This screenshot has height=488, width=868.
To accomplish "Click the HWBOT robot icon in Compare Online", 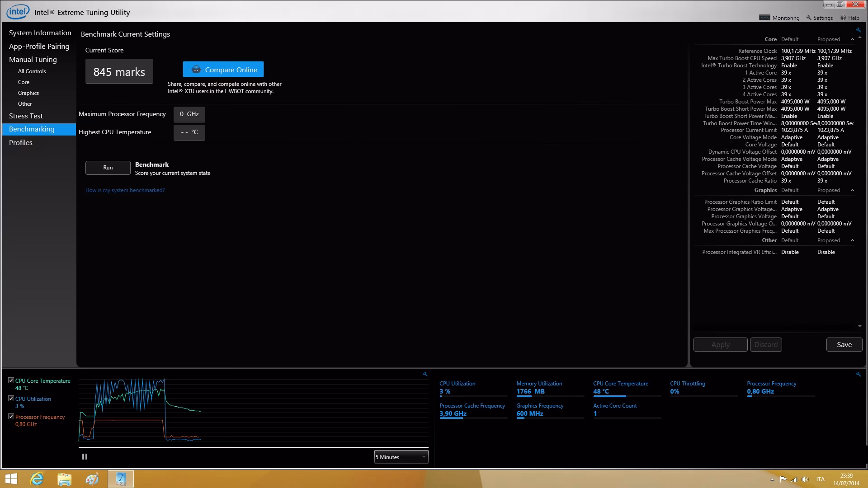I will click(x=196, y=70).
